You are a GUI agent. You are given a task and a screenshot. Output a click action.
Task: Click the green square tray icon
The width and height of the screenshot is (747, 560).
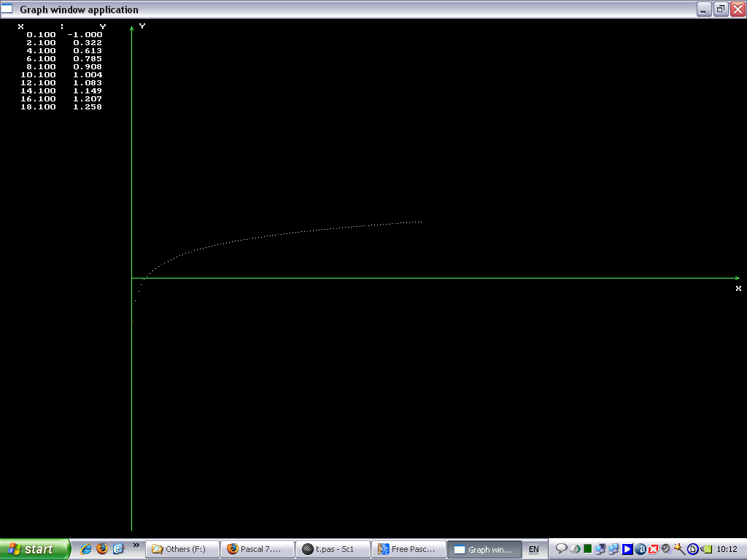coord(587,549)
